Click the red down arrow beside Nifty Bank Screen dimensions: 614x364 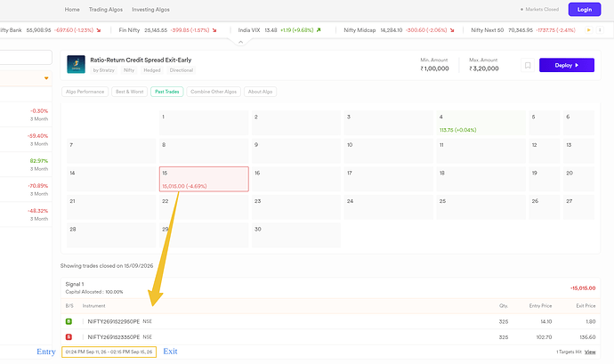[x=98, y=30]
